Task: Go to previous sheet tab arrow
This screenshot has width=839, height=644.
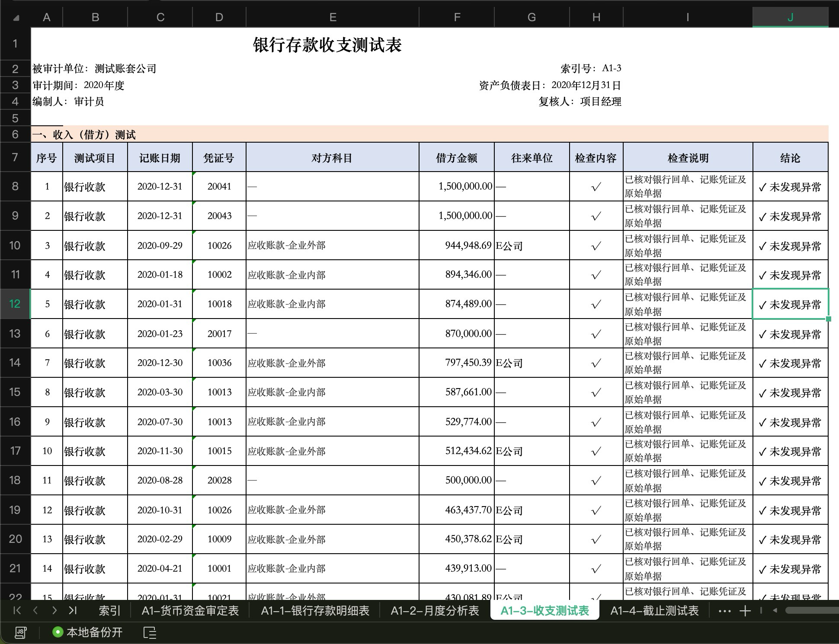Action: point(35,610)
